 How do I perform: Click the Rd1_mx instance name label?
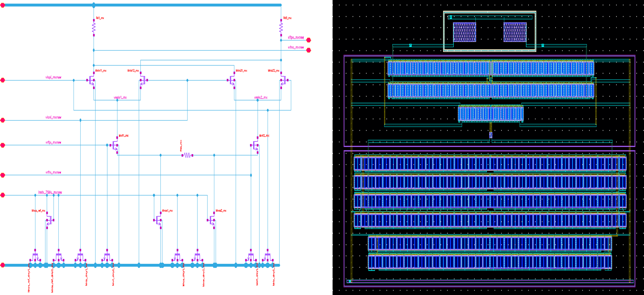click(100, 18)
